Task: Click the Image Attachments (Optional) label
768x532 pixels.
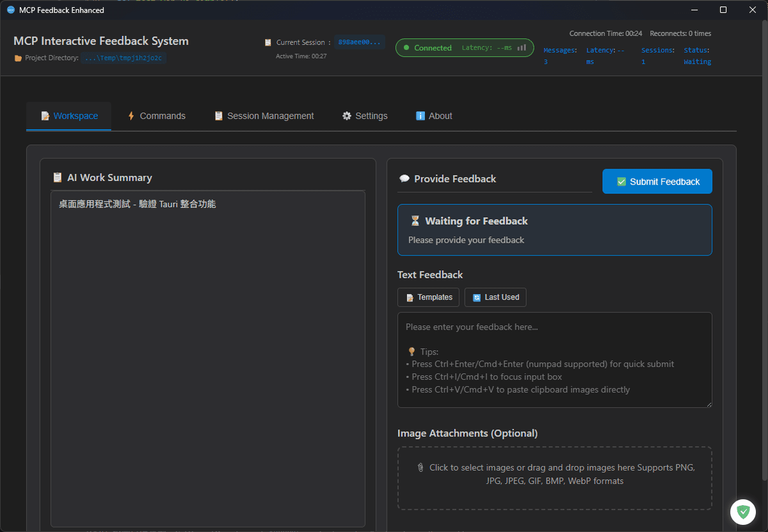Action: 467,433
